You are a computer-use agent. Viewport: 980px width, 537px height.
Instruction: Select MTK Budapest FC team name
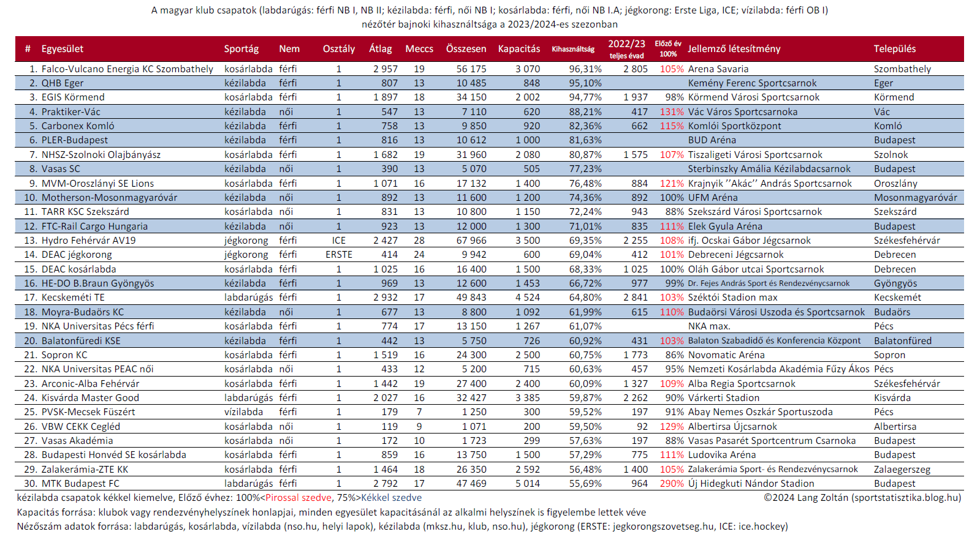pos(80,484)
